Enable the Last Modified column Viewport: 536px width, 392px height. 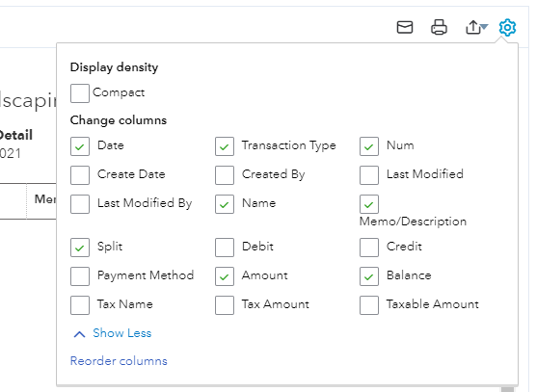369,175
